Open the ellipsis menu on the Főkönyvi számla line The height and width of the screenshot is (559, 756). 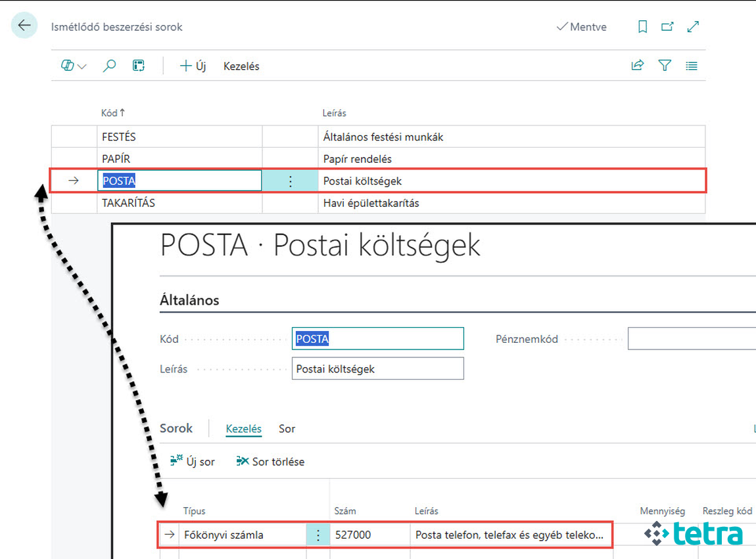[x=318, y=535]
